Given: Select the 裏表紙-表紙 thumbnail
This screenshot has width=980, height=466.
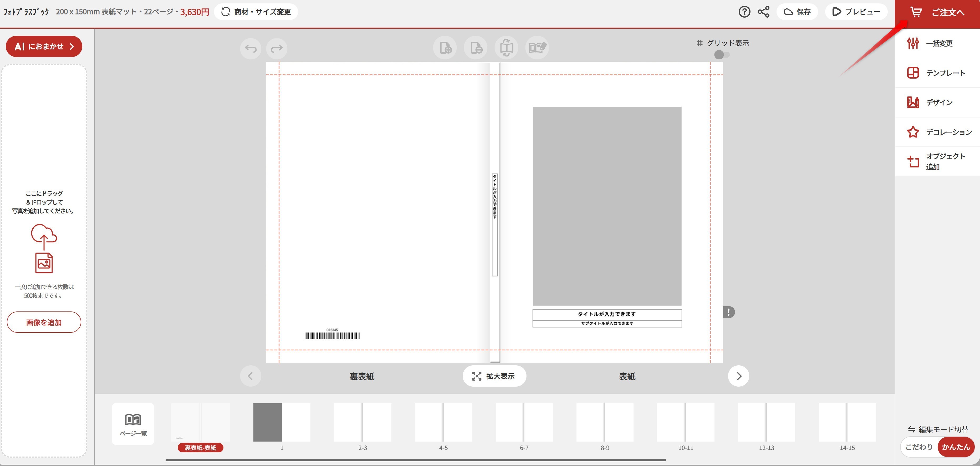Looking at the screenshot, I should click(x=201, y=422).
